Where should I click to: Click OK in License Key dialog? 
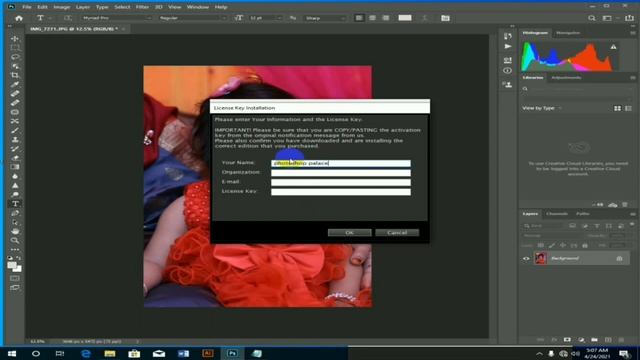(349, 232)
